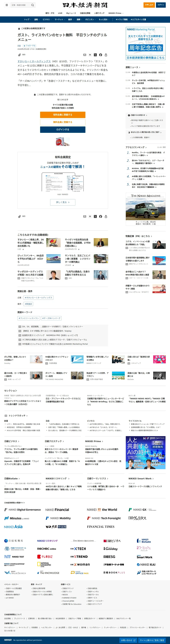Click the note icon below article
Image resolution: width=170 pixels, height=644 pixels.
point(90,216)
